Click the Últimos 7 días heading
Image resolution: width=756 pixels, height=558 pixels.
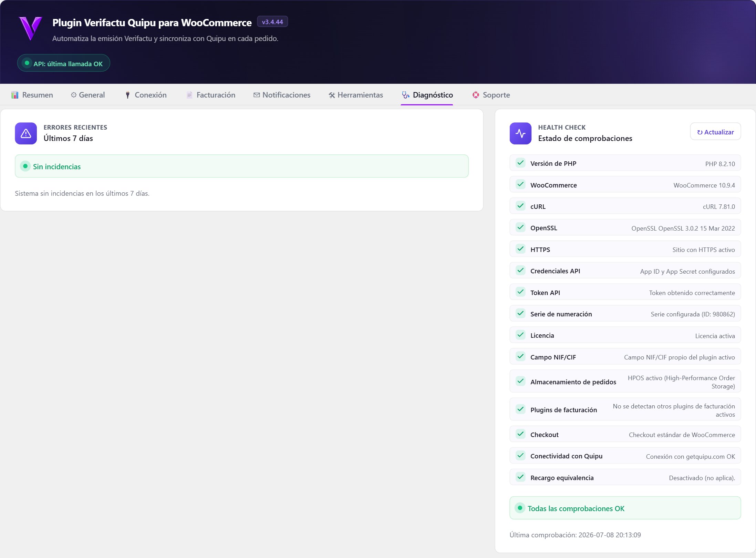(68, 138)
